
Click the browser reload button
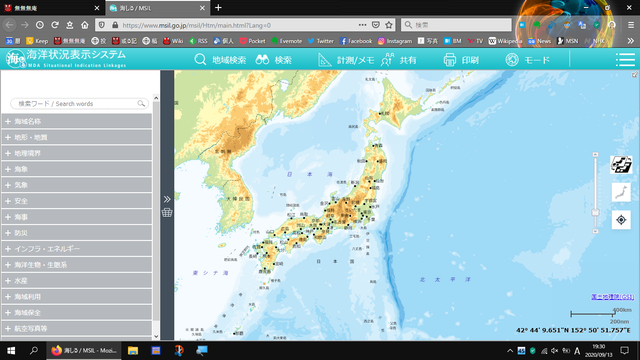pos(55,25)
